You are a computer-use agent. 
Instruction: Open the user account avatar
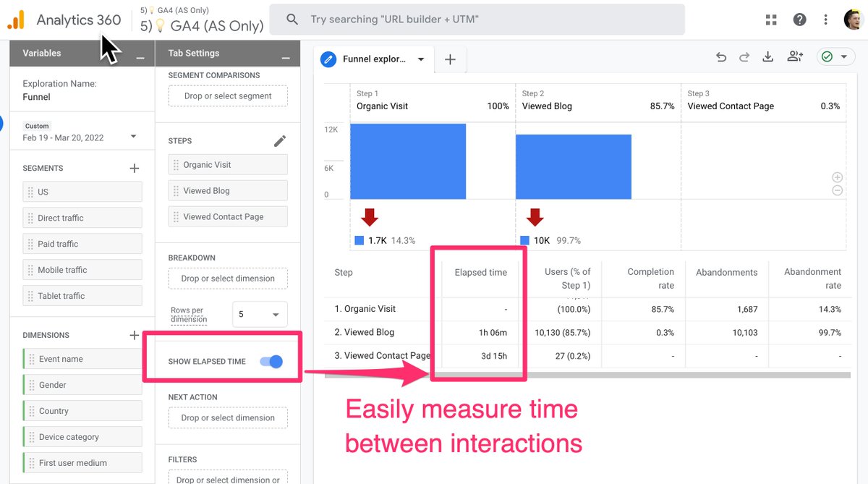tap(852, 20)
